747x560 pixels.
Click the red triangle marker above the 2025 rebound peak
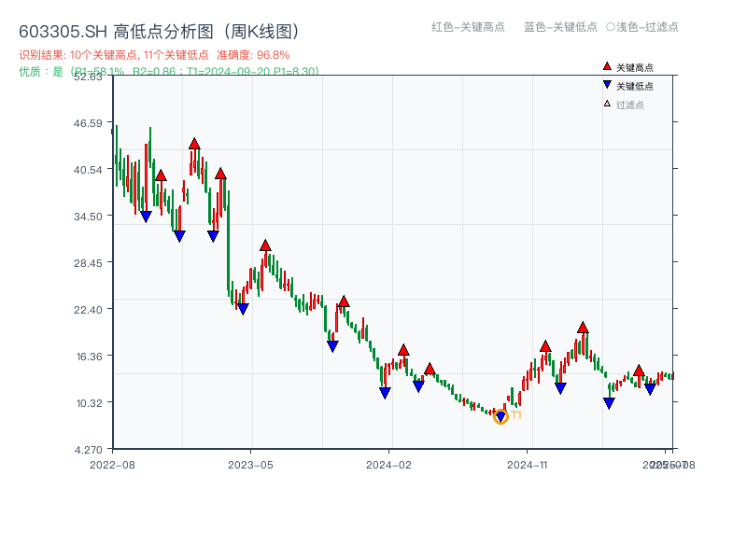point(583,329)
